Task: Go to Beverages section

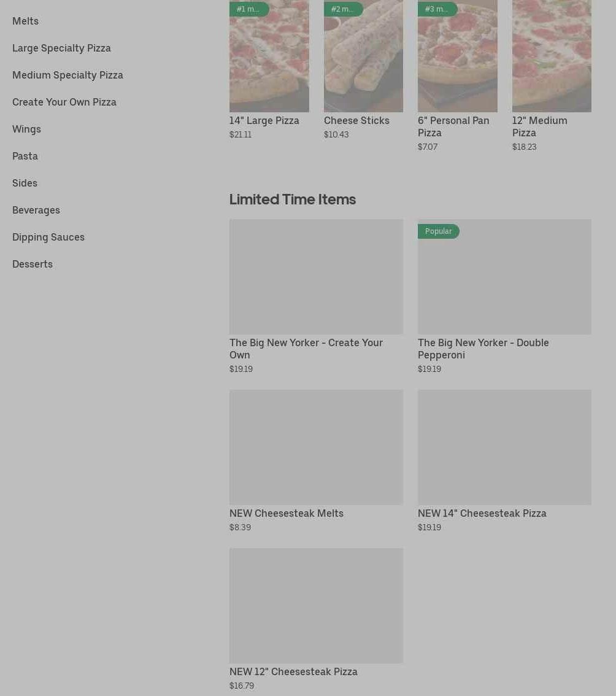Action: 36,210
